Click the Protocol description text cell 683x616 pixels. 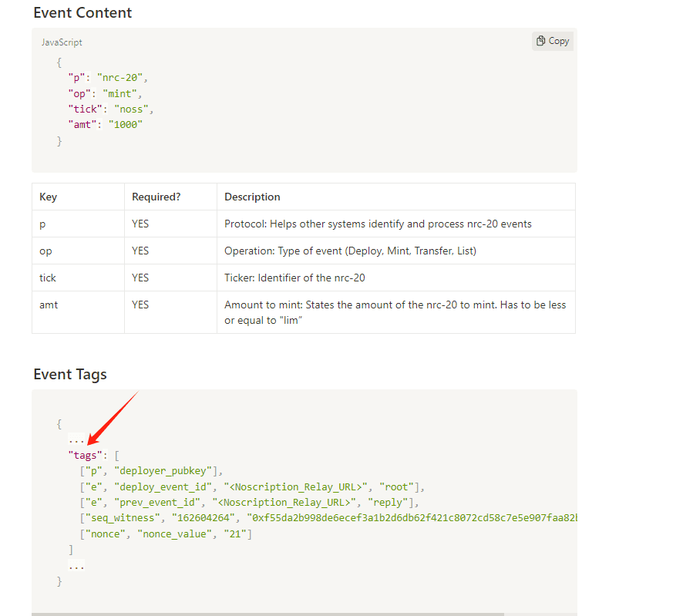(x=378, y=224)
